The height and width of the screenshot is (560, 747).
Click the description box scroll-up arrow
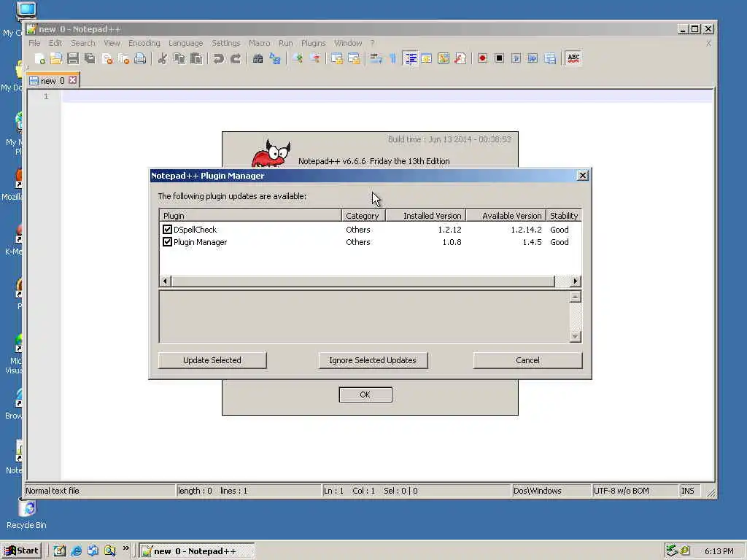(575, 297)
